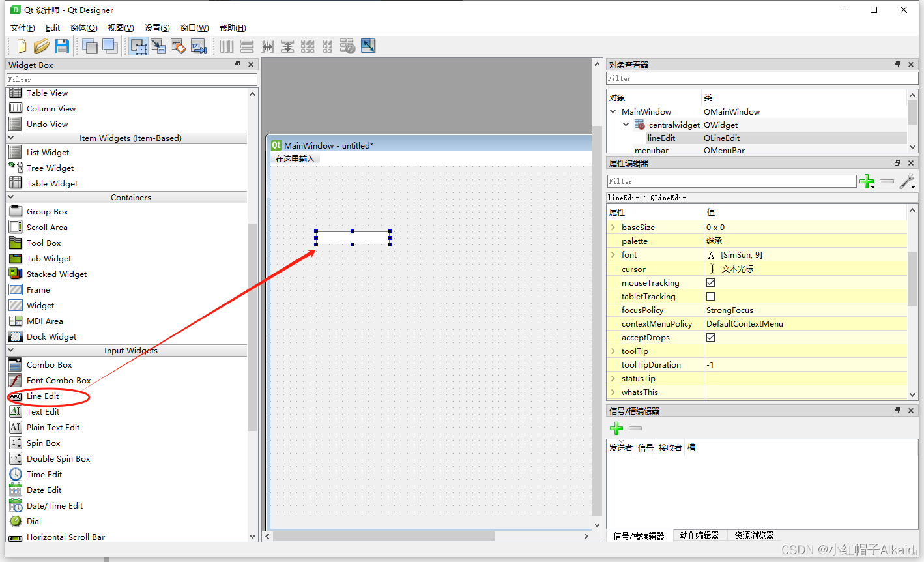Screen dimensions: 924x562
Task: Expand the toolTip property
Action: pyautogui.click(x=613, y=351)
